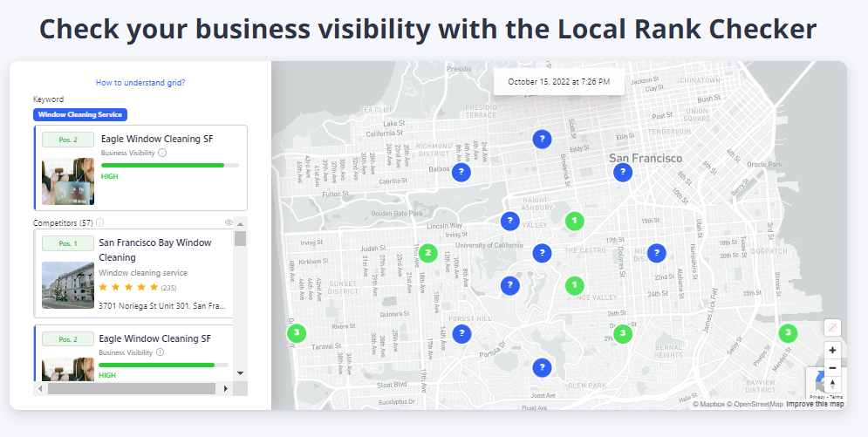Click the lower Eagle card visibility progress bar
Screen dimensions: 868x437
[163, 365]
